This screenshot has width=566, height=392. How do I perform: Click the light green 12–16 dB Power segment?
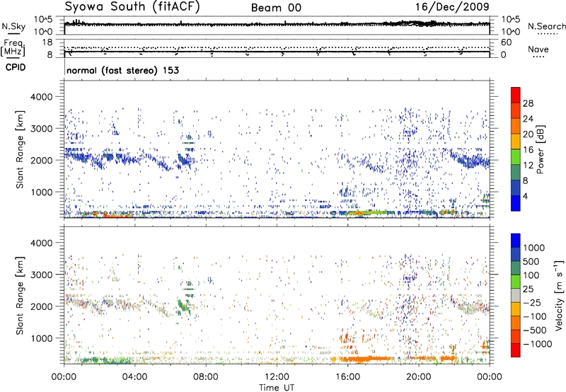tap(516, 156)
